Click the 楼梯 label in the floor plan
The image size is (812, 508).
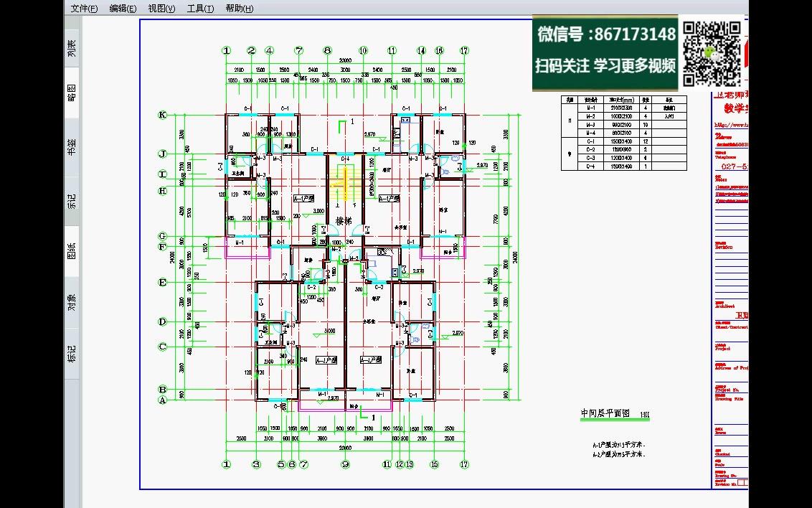pyautogui.click(x=344, y=221)
